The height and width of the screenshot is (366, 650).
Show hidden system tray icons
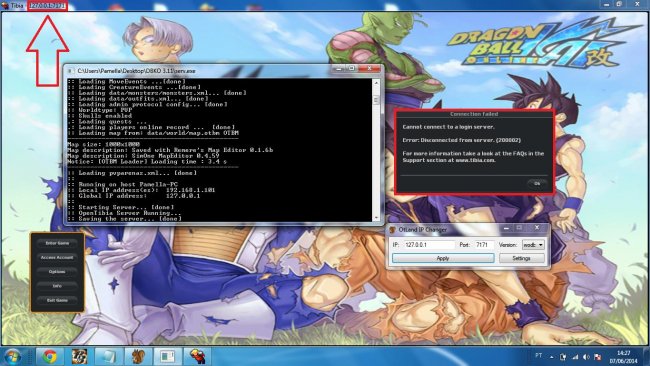(551, 356)
